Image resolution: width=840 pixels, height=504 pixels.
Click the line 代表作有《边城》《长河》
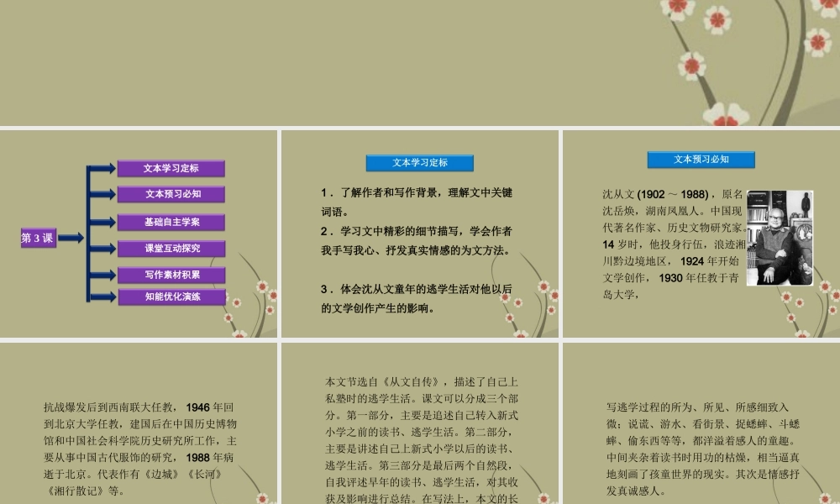160,475
